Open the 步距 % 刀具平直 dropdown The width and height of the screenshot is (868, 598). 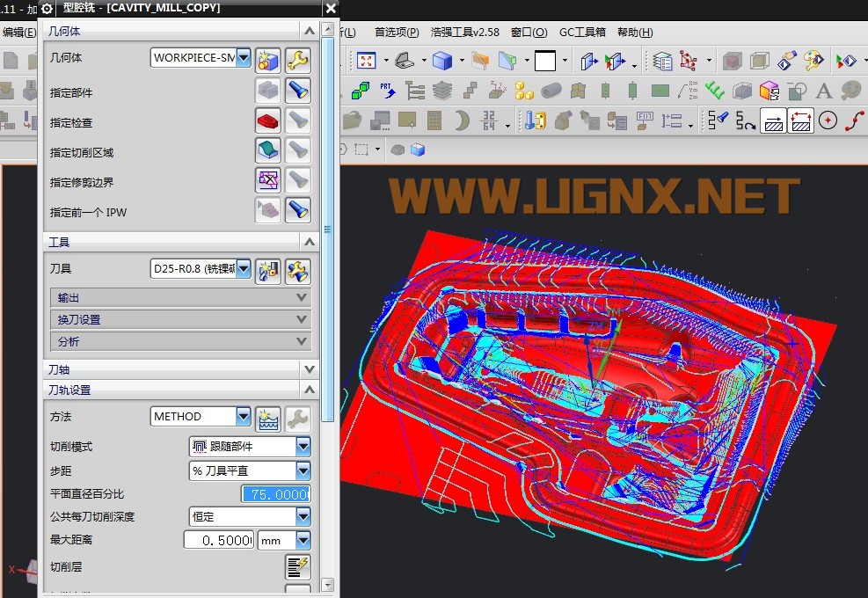303,471
